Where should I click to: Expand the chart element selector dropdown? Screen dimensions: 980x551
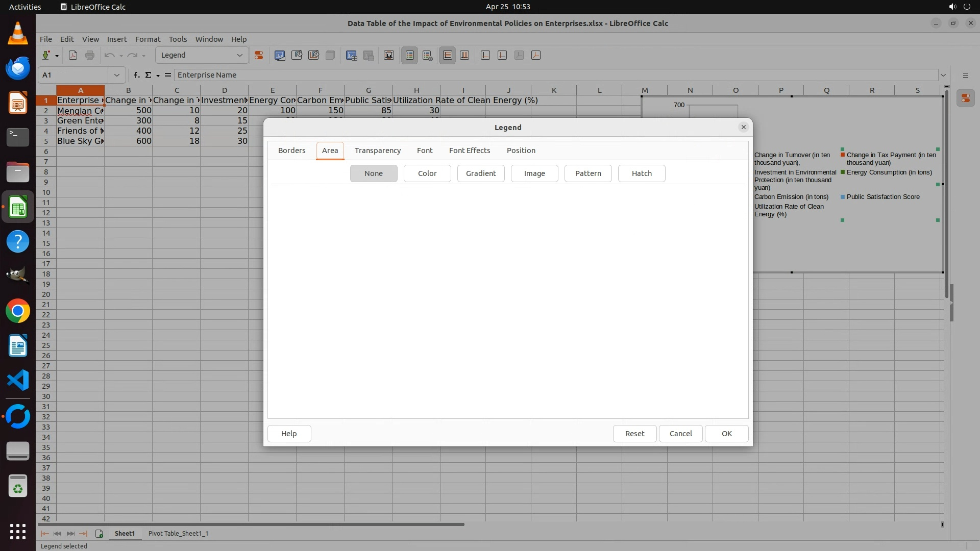[x=239, y=55]
